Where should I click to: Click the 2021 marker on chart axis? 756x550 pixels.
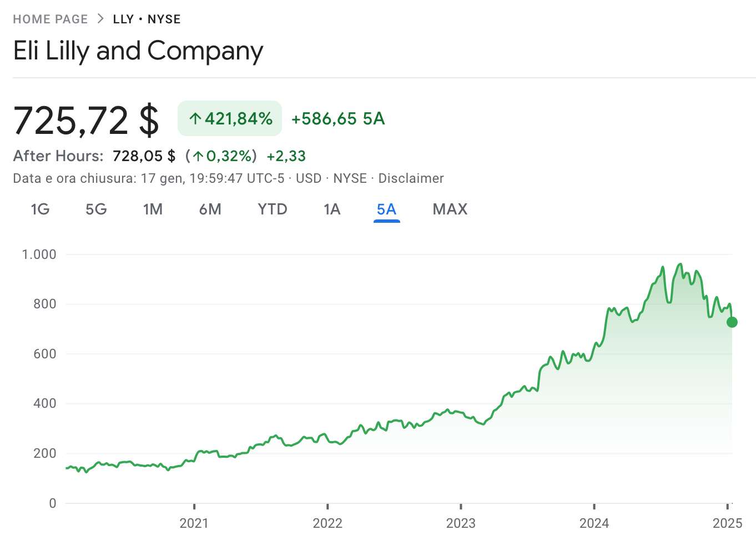[x=194, y=523]
